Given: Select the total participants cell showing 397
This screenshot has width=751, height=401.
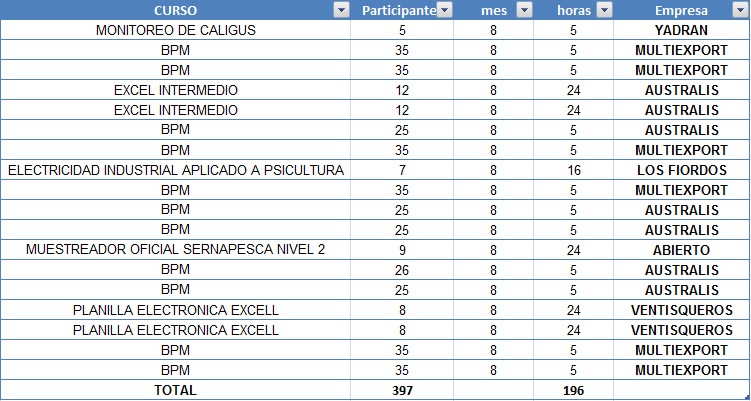Looking at the screenshot, I should pos(402,390).
